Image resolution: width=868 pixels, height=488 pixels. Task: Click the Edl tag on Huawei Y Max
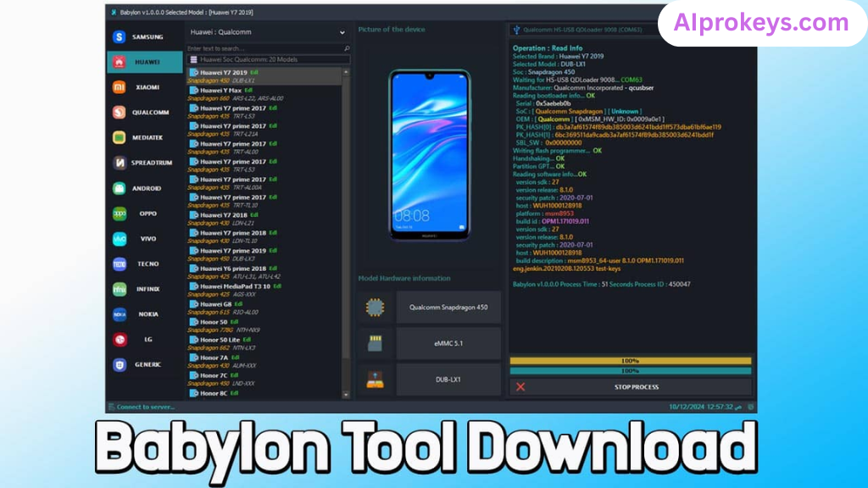248,90
